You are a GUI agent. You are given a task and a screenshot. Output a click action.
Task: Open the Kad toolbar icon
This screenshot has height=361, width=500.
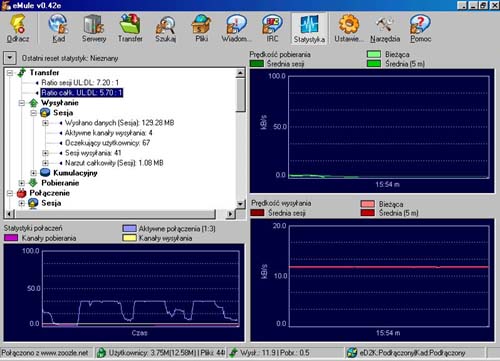58,24
